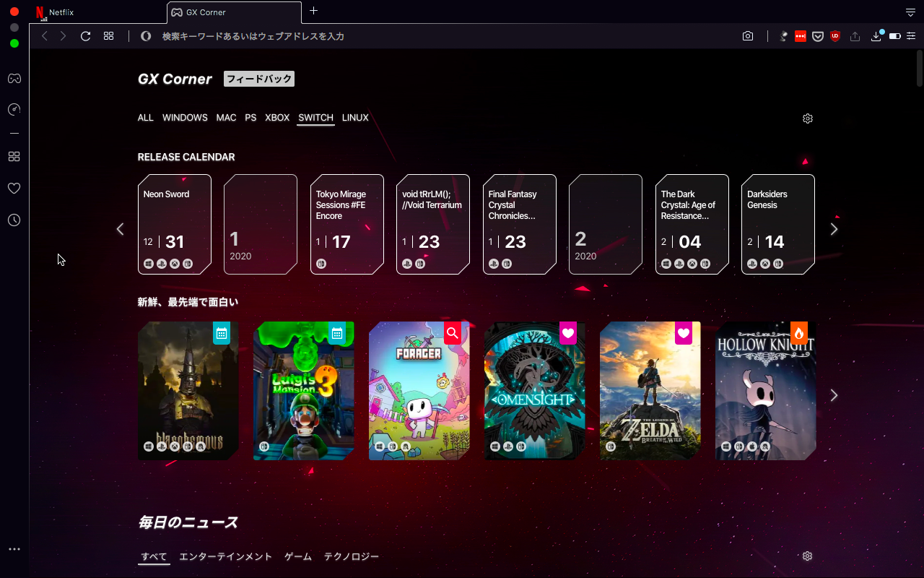Select the XBOX platform filter
This screenshot has height=578, width=924.
point(277,118)
